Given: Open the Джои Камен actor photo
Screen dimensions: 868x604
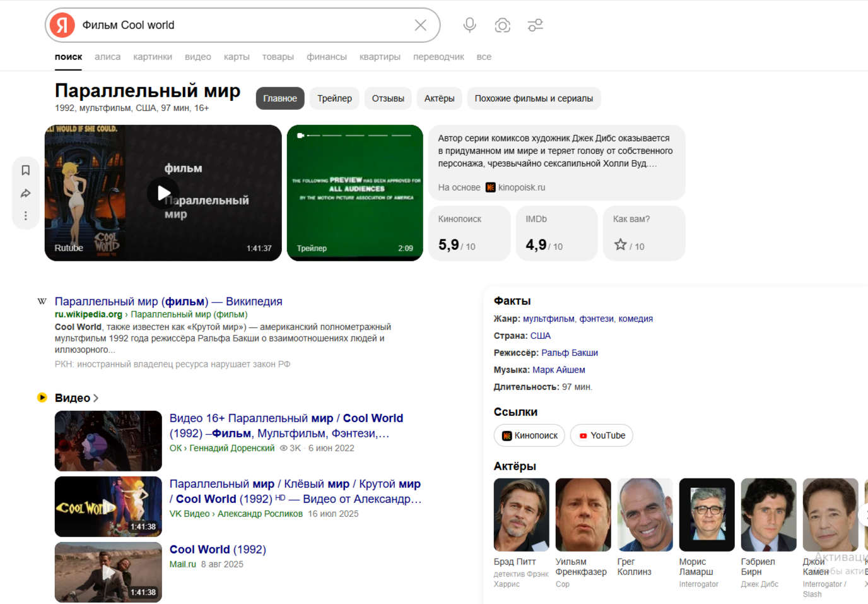Looking at the screenshot, I should coord(831,515).
